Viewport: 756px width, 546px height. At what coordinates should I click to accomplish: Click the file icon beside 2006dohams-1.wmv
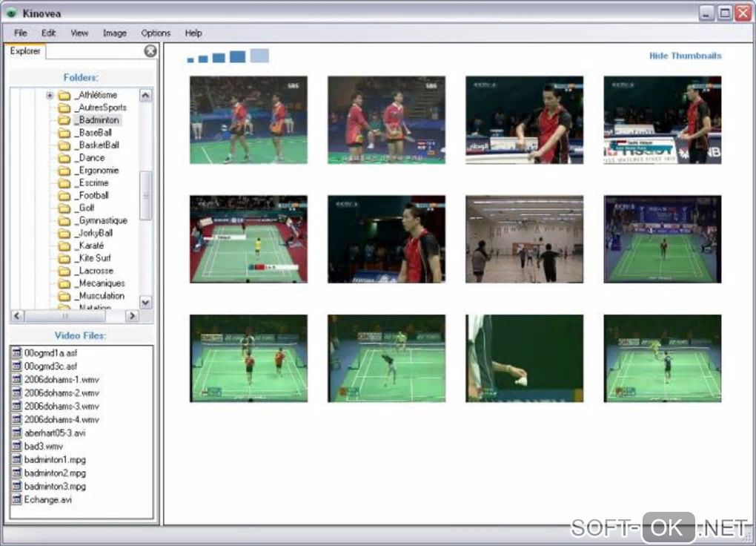pyautogui.click(x=17, y=379)
